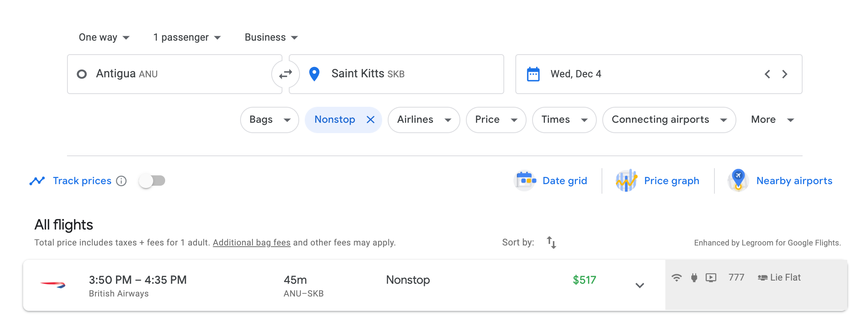
Task: Open the Date grid view
Action: click(551, 181)
